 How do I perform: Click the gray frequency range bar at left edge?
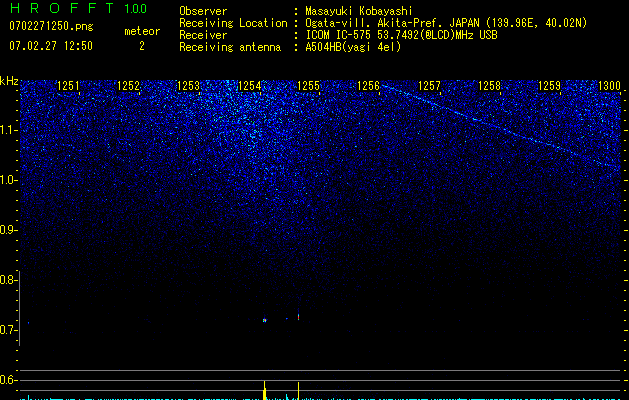pyautogui.click(x=20, y=308)
